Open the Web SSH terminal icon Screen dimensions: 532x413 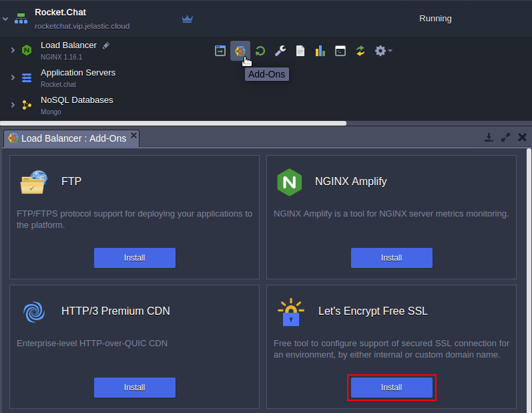[340, 51]
